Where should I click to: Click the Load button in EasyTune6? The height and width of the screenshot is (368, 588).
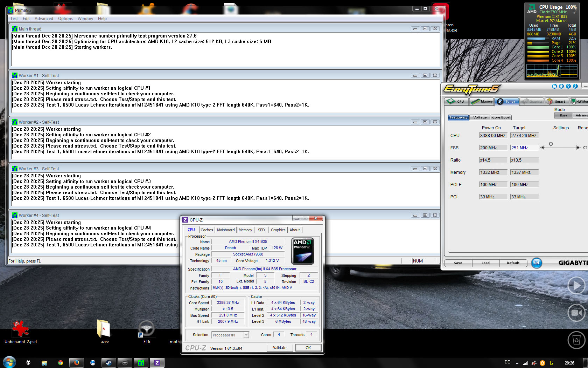coord(485,263)
